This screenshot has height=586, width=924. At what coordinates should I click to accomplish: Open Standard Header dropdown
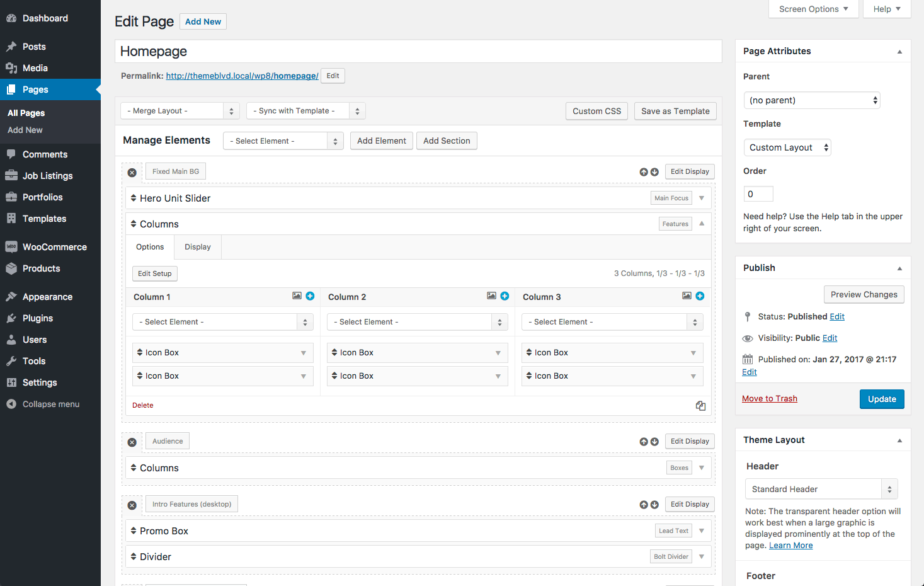point(821,489)
